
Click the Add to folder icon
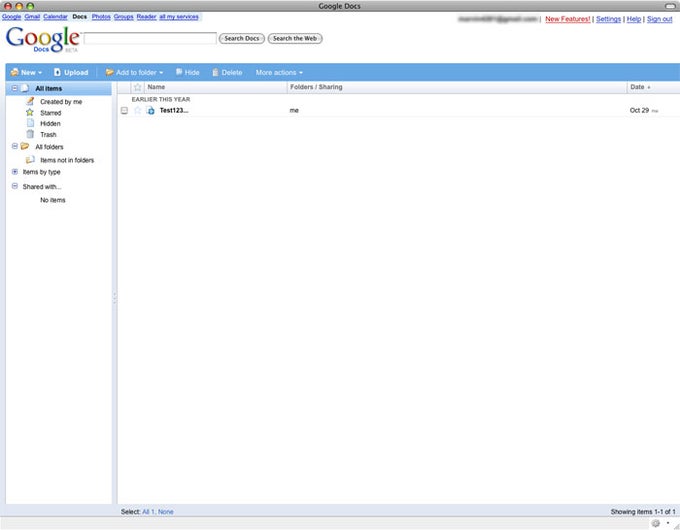(109, 72)
